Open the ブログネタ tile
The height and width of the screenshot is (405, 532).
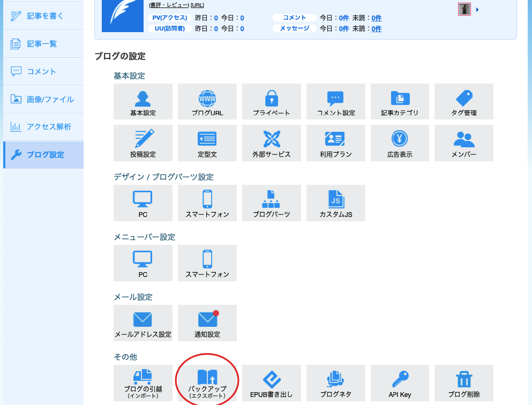336,383
